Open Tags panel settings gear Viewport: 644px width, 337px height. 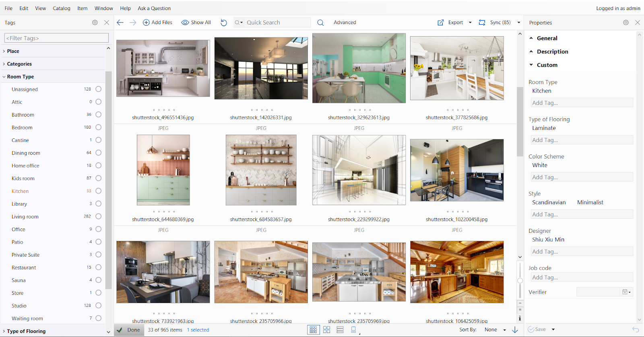(95, 23)
